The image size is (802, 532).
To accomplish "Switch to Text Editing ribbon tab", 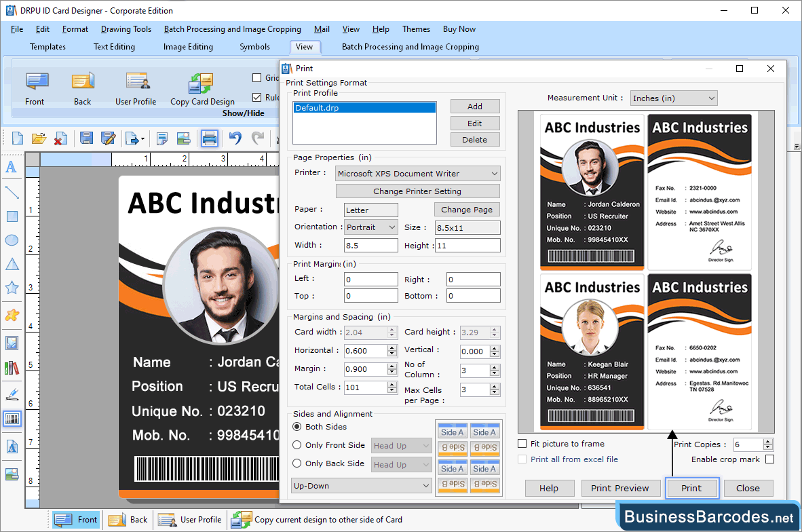I will [x=114, y=47].
